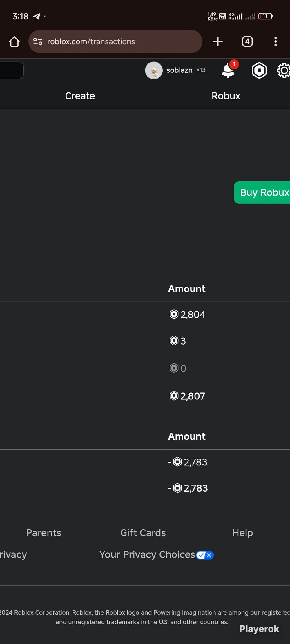
Task: Switch to the Create tab
Action: pyautogui.click(x=80, y=96)
